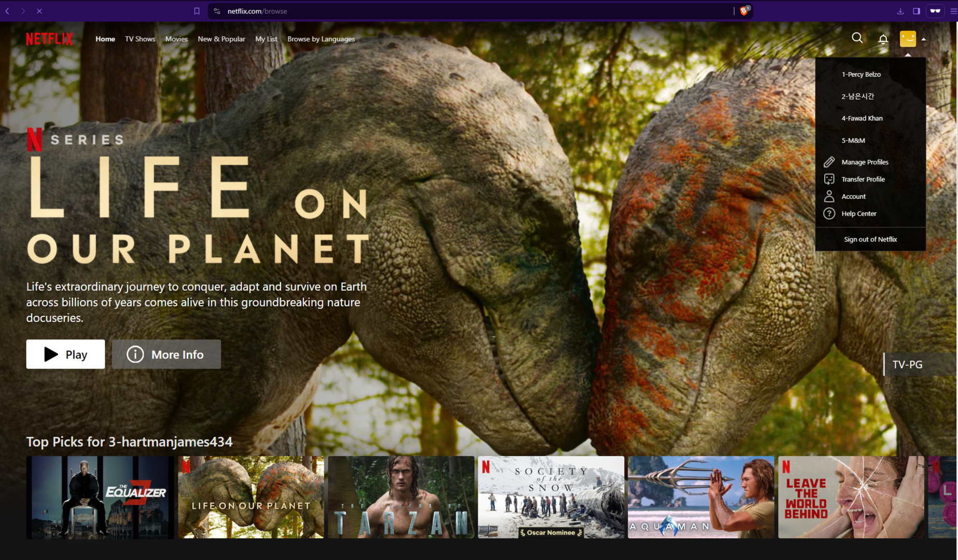The image size is (958, 560).
Task: Open Account settings link
Action: pyautogui.click(x=853, y=196)
